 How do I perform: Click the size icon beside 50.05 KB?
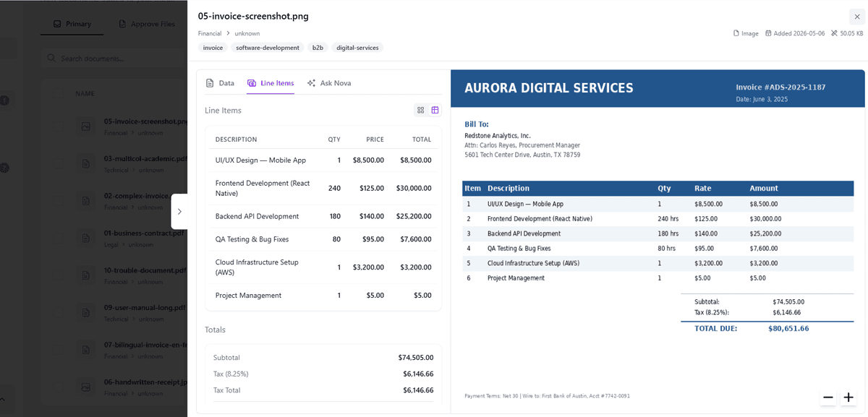tap(834, 33)
